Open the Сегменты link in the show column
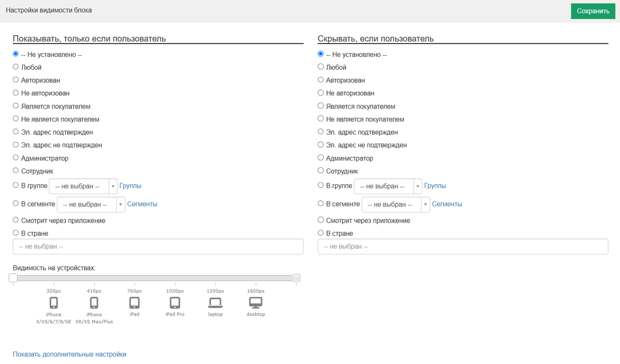 tap(142, 204)
